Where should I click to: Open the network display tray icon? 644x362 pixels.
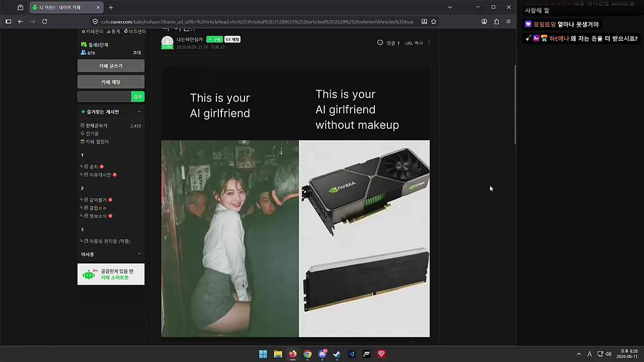click(600, 354)
